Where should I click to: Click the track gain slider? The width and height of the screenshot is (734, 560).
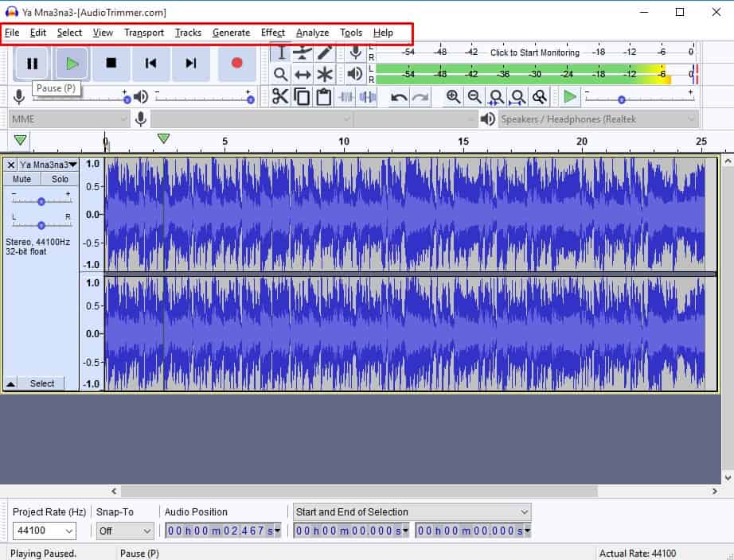click(41, 200)
